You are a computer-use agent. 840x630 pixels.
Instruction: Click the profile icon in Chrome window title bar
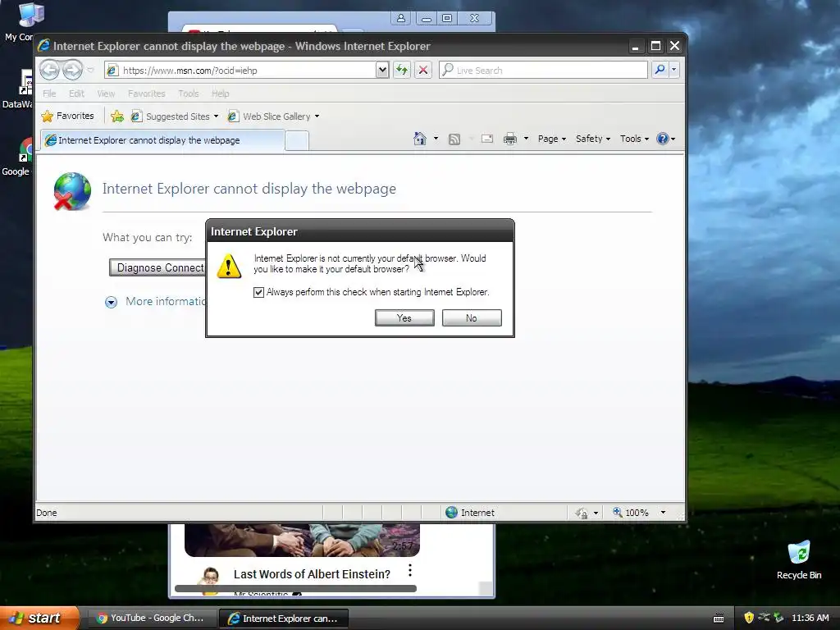click(400, 18)
